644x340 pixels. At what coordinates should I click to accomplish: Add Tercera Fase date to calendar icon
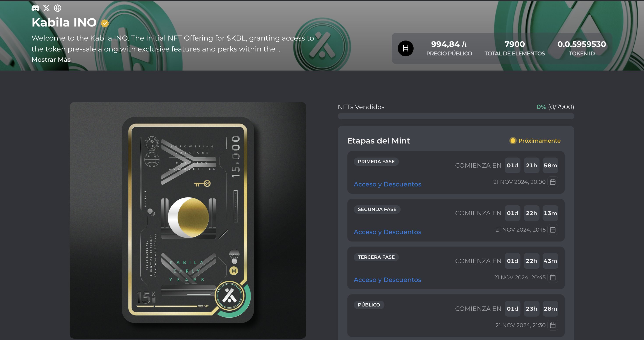click(x=553, y=277)
